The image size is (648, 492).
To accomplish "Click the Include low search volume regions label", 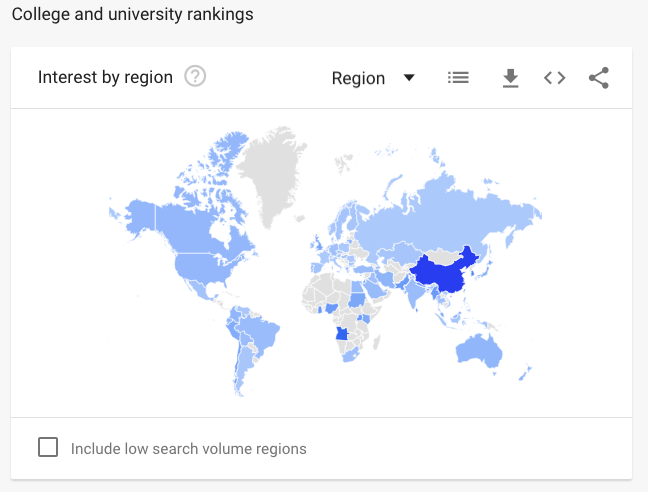I will tap(188, 449).
